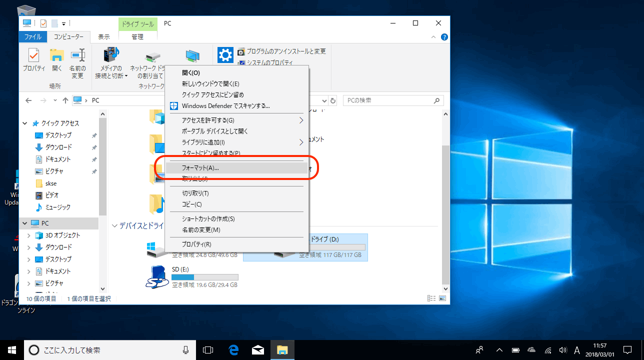Open the アクセスを許可する submenu

pos(236,120)
